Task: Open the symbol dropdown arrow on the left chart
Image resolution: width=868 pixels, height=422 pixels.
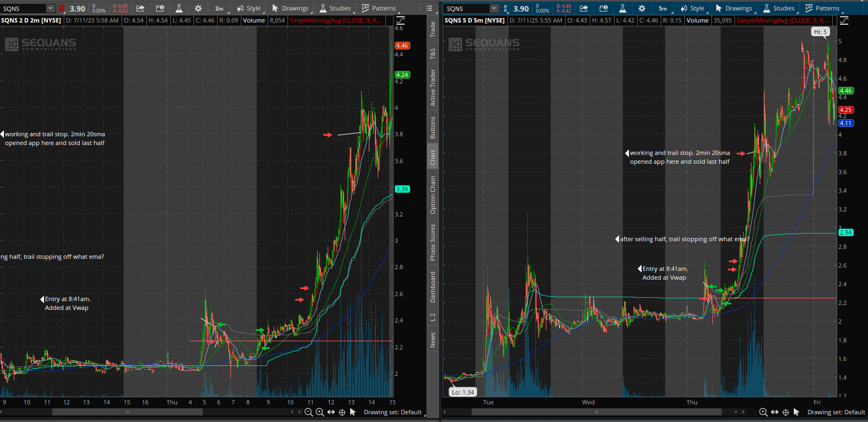Action: click(51, 9)
